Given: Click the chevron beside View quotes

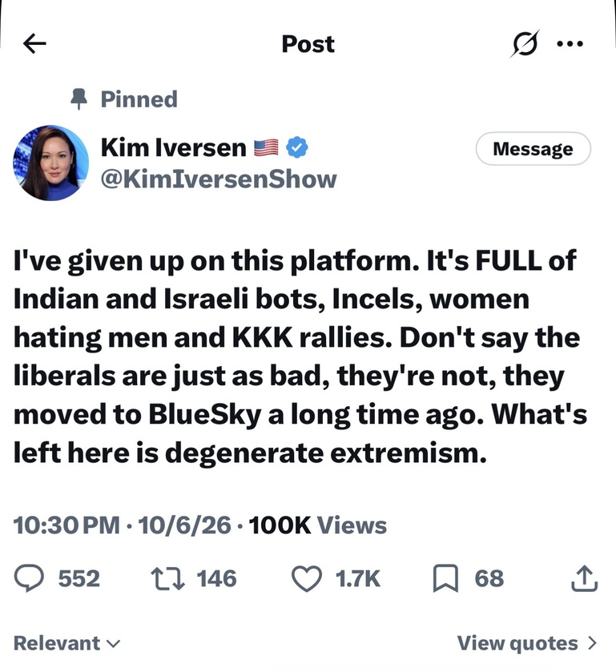Looking at the screenshot, I should point(592,643).
